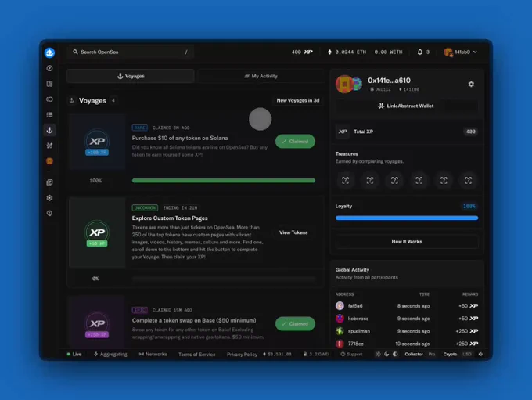This screenshot has height=400, width=532.
Task: Click the green Solana voyage progress bar
Action: click(x=223, y=181)
